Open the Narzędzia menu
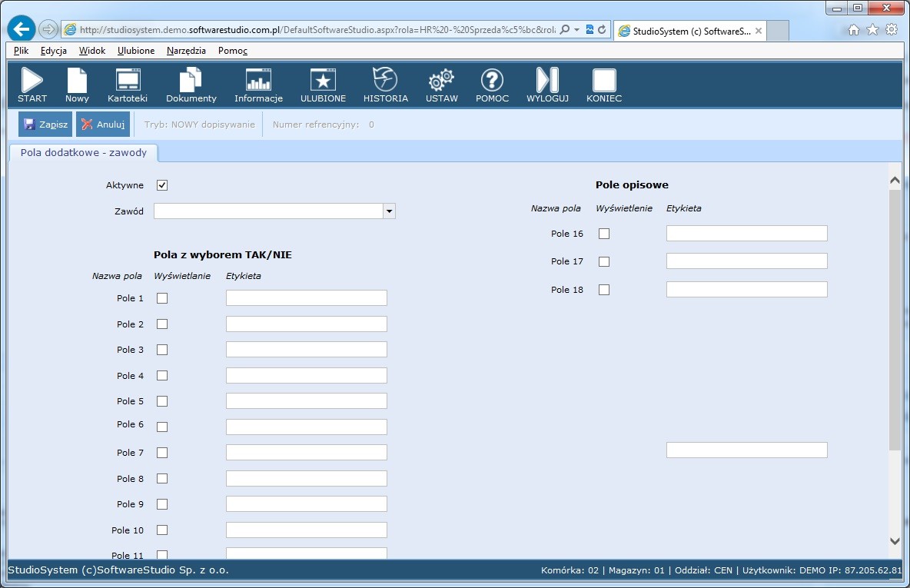Screen dimensions: 910x588 (x=186, y=51)
